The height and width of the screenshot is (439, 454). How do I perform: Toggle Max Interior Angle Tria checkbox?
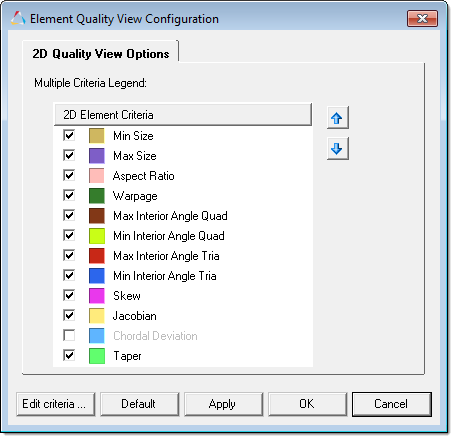tap(69, 255)
